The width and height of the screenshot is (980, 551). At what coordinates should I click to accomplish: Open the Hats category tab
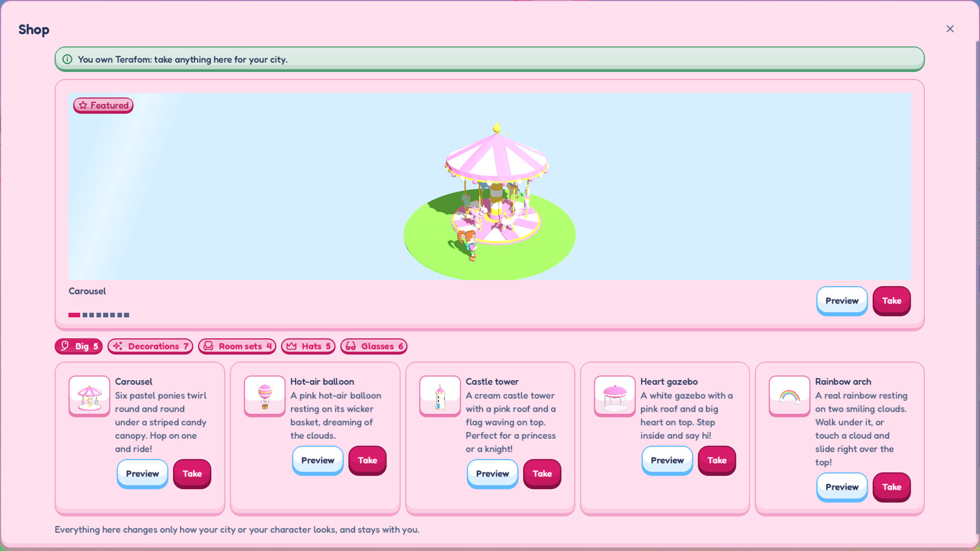point(308,346)
